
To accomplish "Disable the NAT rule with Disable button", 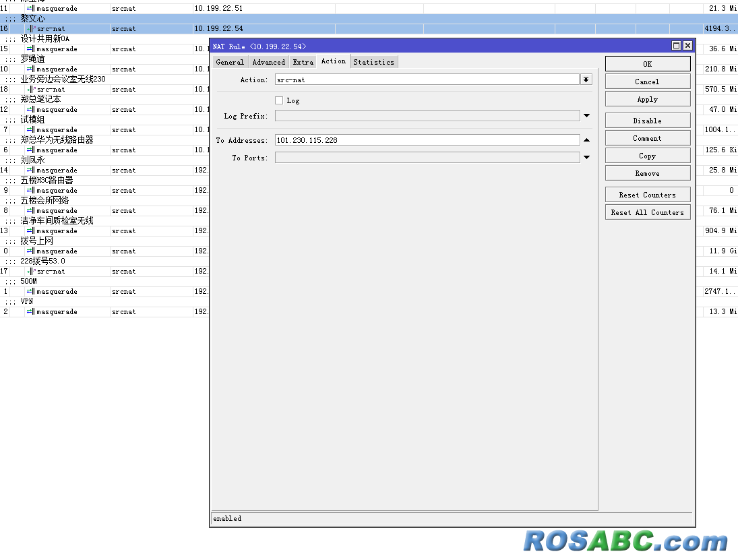I will coord(647,121).
